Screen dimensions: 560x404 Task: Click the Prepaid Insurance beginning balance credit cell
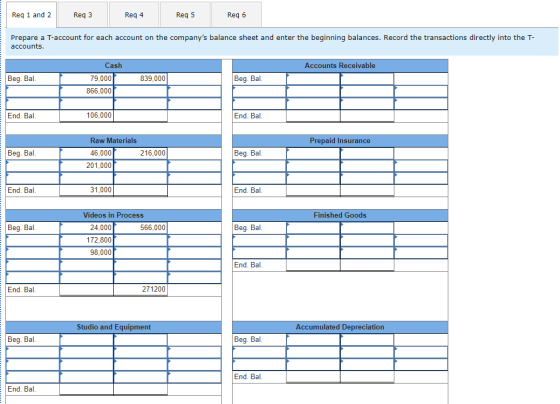[x=367, y=153]
